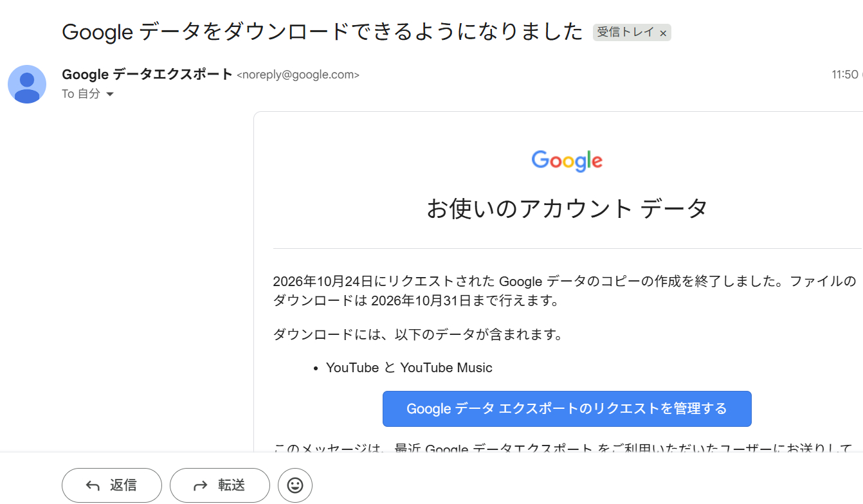Click the 返信 reply button

click(x=112, y=485)
